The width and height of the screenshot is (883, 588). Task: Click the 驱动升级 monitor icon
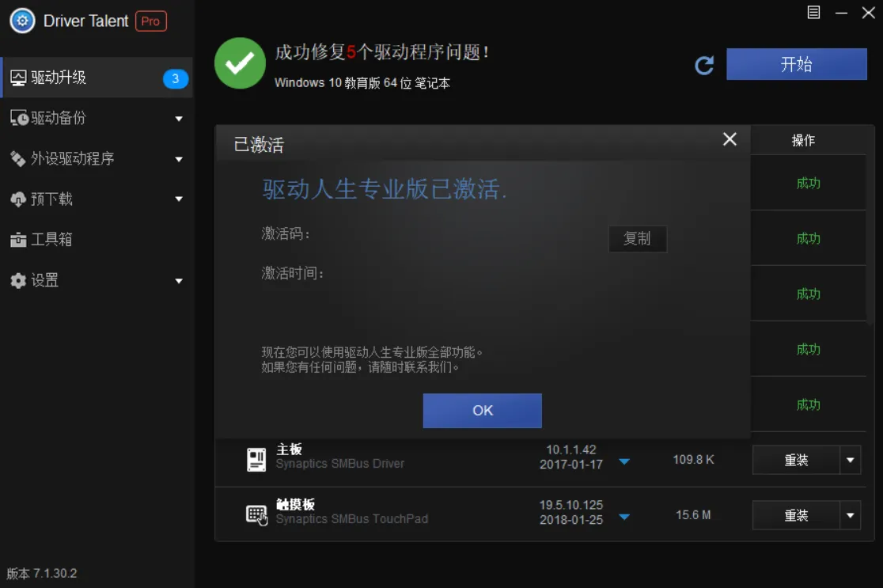[18, 78]
